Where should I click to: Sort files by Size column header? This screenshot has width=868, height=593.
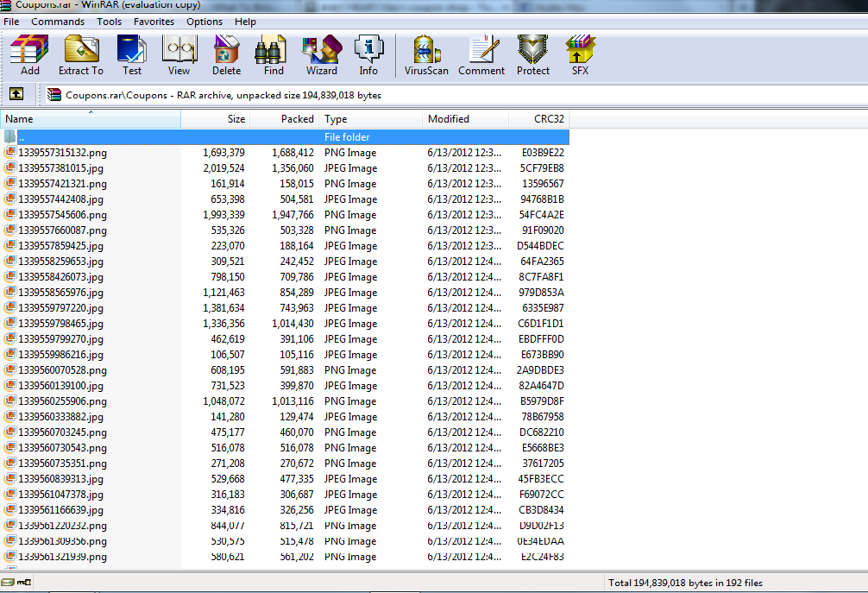[x=216, y=119]
